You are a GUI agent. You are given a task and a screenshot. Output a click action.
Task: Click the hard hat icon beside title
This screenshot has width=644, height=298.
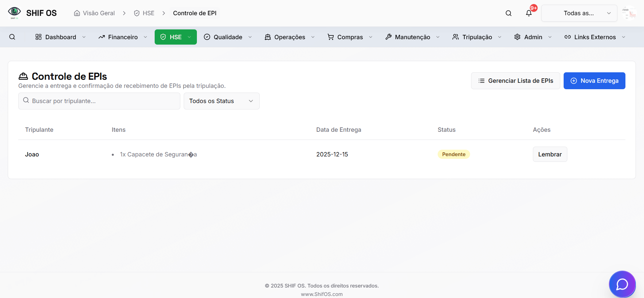point(23,76)
